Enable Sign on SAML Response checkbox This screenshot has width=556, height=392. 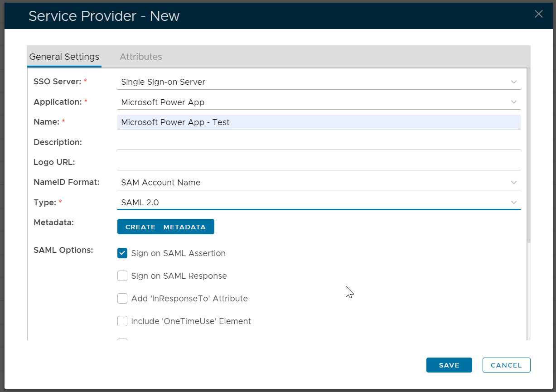[x=122, y=276]
